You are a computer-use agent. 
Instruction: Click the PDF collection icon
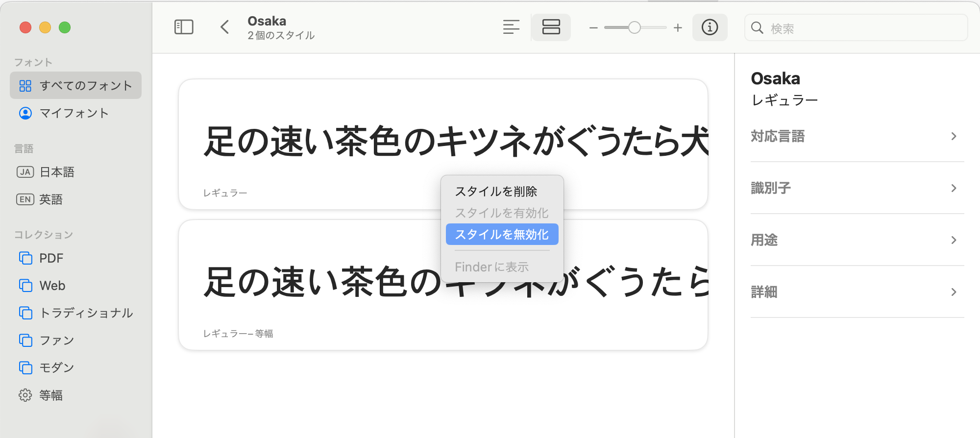pyautogui.click(x=25, y=258)
